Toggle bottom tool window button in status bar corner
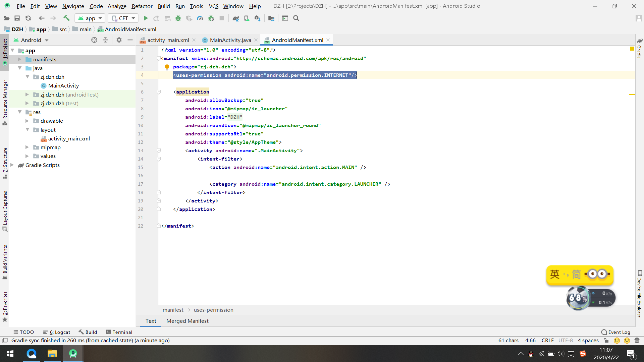The height and width of the screenshot is (362, 644). click(5, 341)
